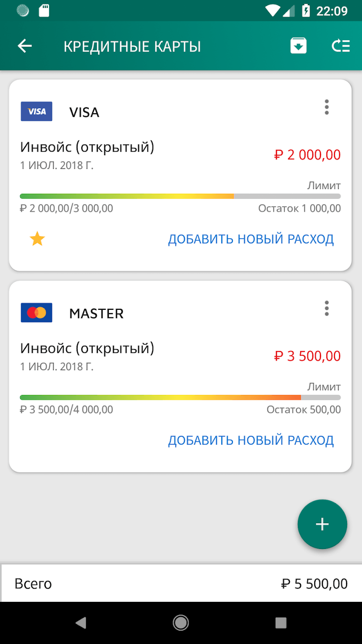The width and height of the screenshot is (362, 644).
Task: Open the MASTER card three-dot menu
Action: click(326, 308)
